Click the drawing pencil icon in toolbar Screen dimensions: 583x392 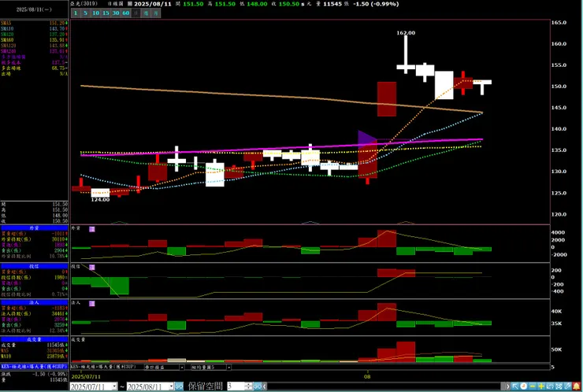click(567, 386)
